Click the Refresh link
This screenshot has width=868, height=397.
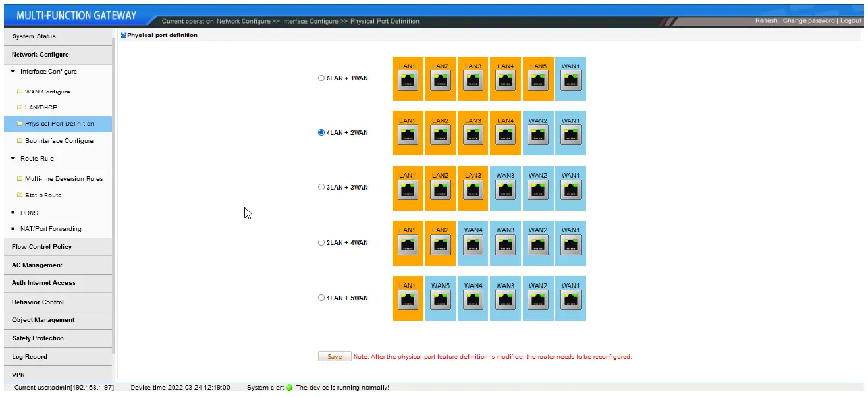[766, 21]
